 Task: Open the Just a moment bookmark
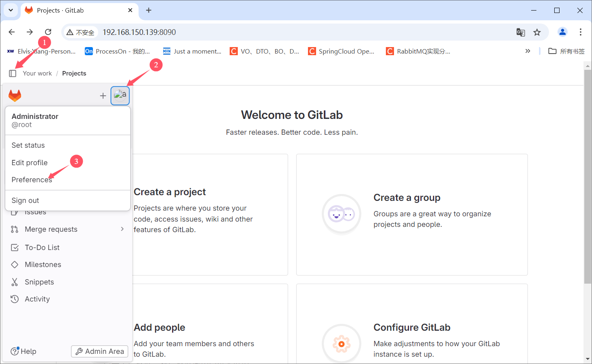(x=192, y=51)
